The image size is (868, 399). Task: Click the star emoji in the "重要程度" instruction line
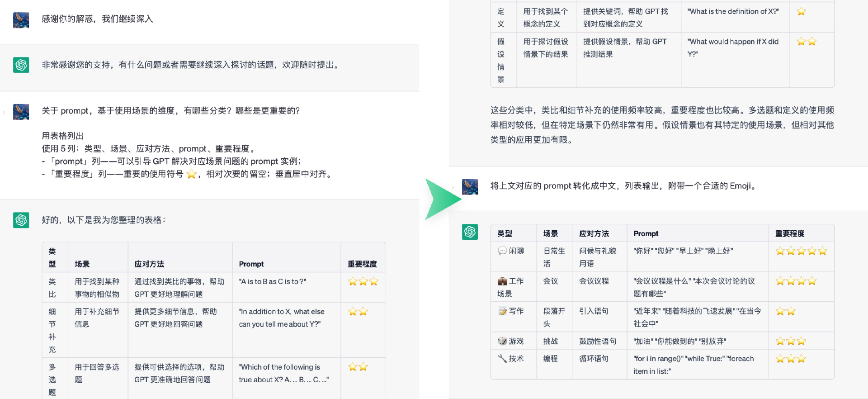tap(191, 174)
